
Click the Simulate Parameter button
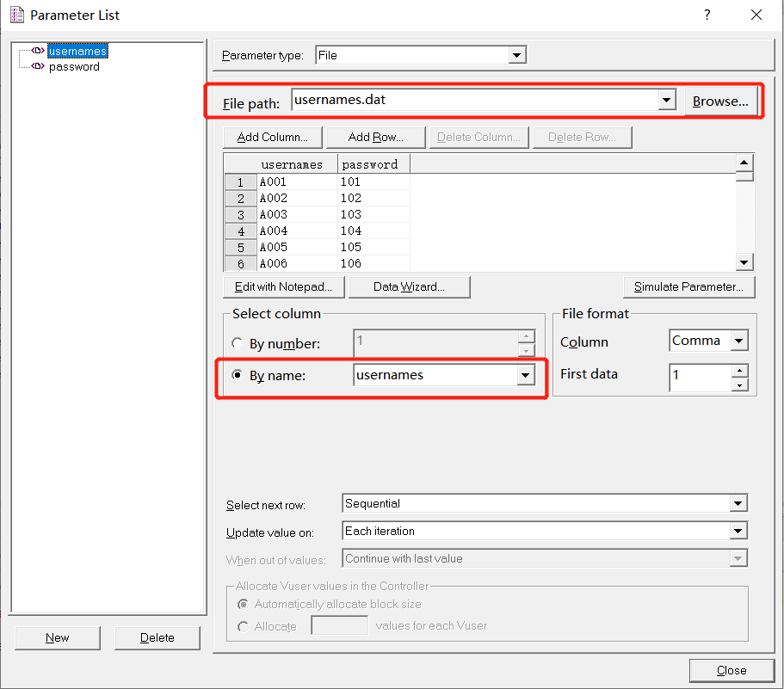[x=688, y=286]
